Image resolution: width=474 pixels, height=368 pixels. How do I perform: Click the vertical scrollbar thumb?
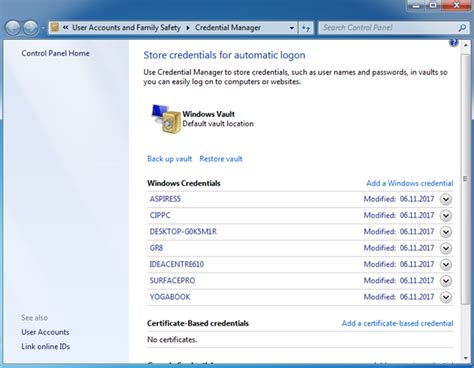pos(465,179)
